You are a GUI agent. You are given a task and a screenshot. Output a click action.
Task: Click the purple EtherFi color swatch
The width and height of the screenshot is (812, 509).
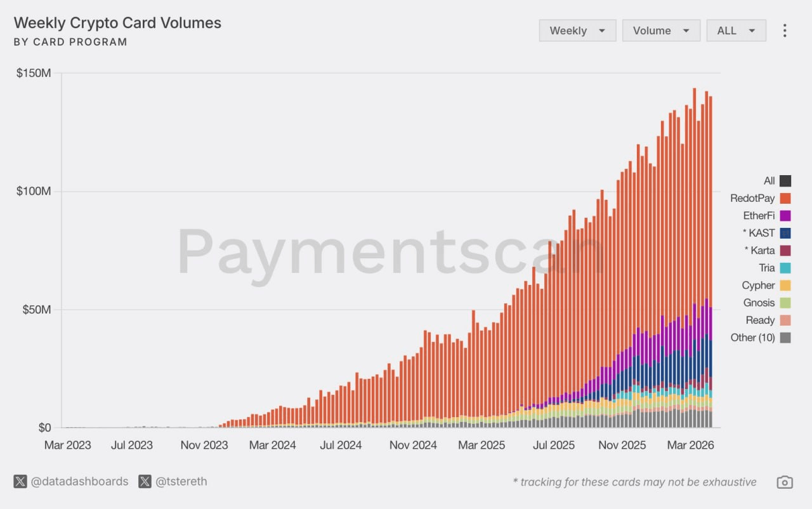785,216
